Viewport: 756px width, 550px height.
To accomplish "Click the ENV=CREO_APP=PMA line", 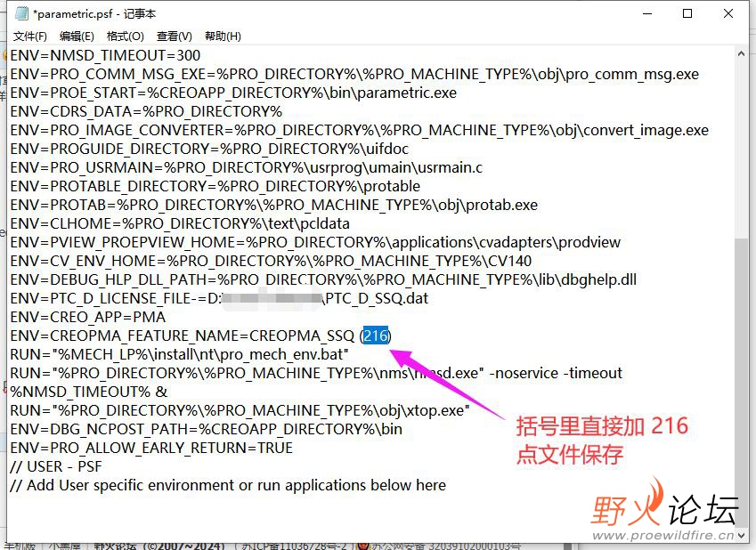I will 88,317.
